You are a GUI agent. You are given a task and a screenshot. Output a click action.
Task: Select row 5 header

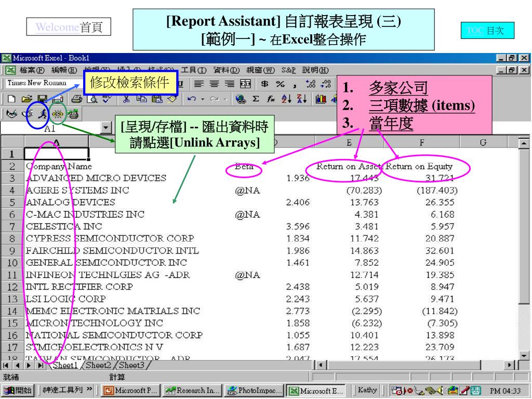[12, 203]
